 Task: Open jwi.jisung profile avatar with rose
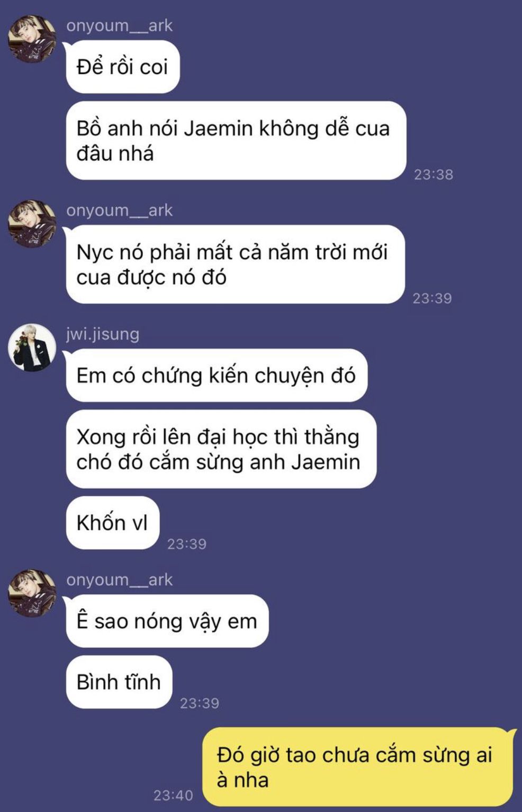point(32,348)
